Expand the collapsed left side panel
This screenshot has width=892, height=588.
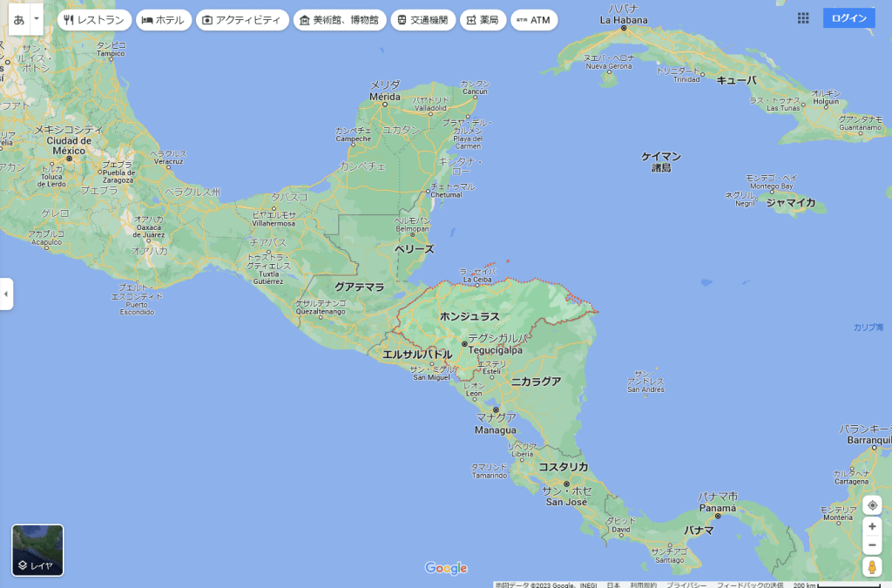6,294
